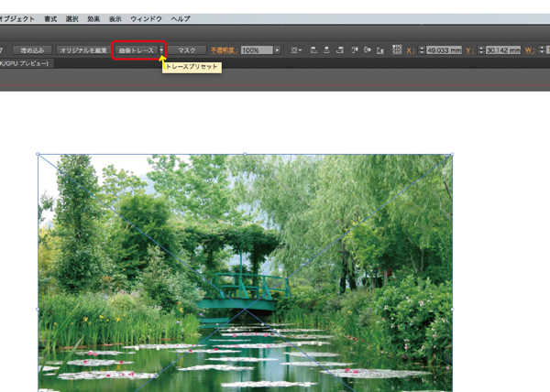Click the orange 不透明度 link
Viewport: 550px width, 392px height.
[224, 49]
